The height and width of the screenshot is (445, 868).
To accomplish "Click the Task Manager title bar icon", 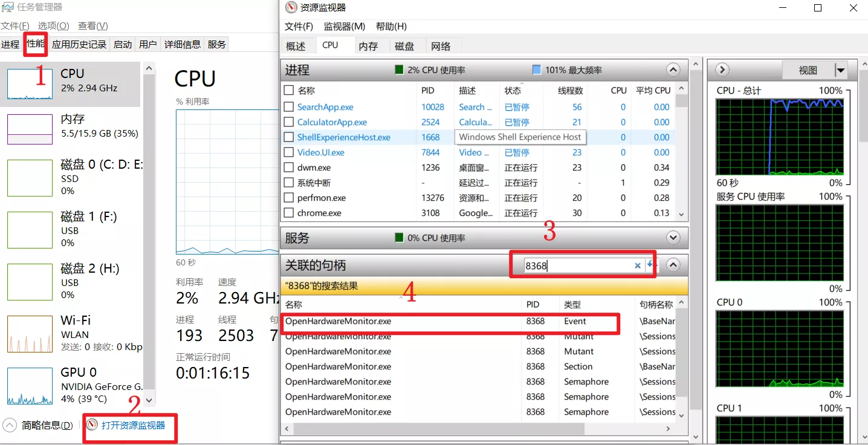I will click(7, 8).
